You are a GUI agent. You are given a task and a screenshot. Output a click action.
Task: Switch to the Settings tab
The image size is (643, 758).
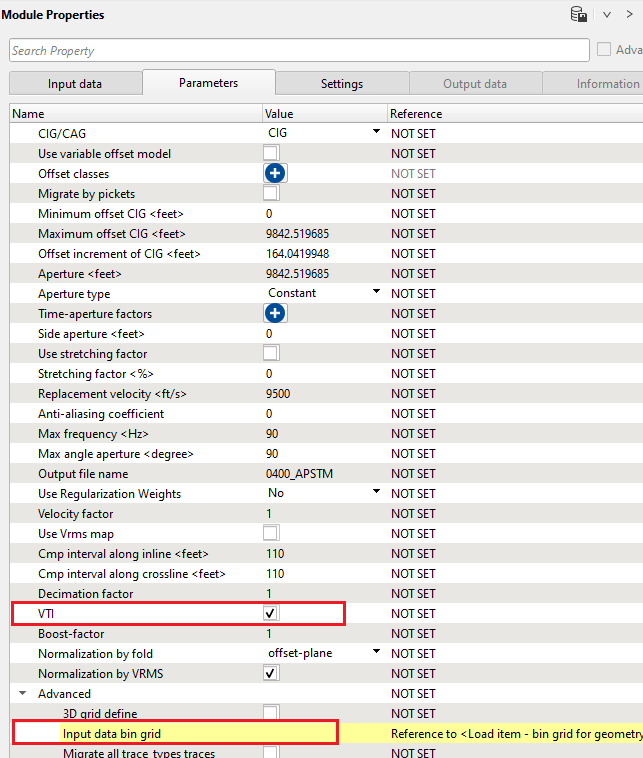click(x=342, y=84)
